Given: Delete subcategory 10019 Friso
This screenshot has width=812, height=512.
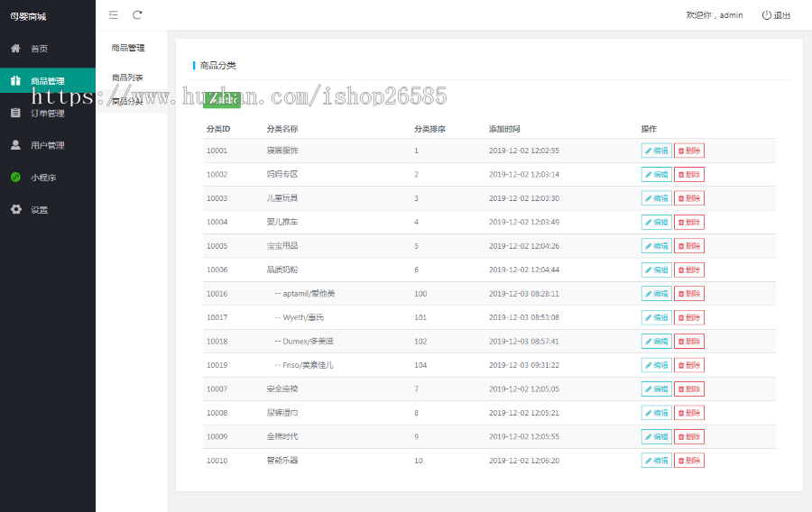Looking at the screenshot, I should [689, 364].
